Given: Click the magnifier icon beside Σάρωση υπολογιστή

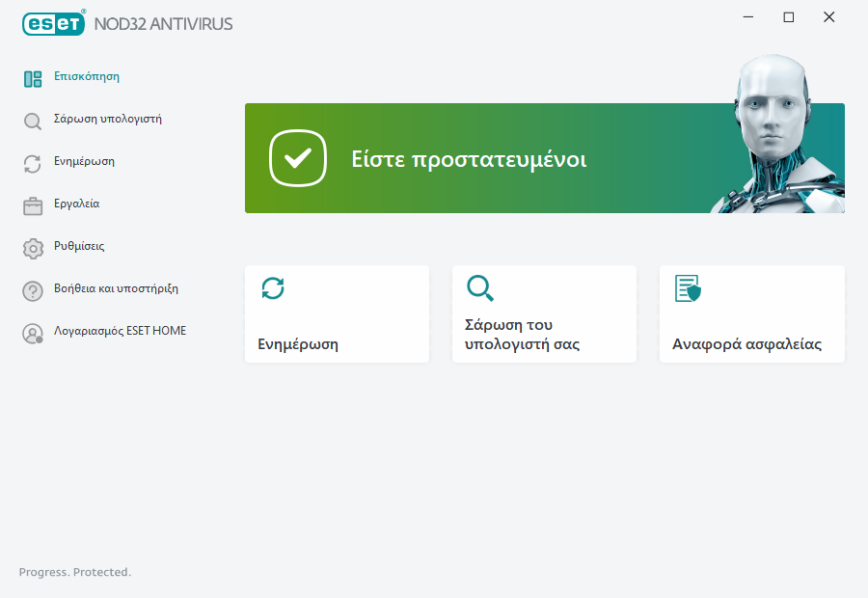Looking at the screenshot, I should point(32,120).
